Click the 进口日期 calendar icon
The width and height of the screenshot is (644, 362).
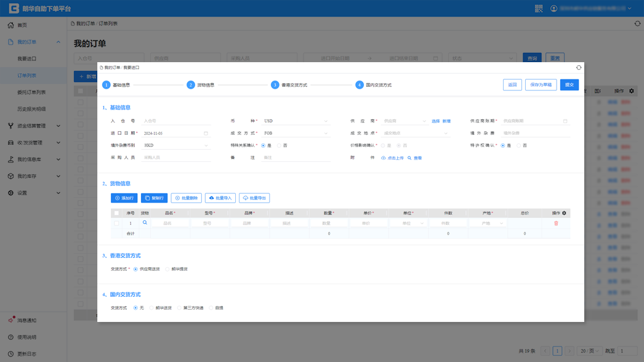click(x=206, y=133)
